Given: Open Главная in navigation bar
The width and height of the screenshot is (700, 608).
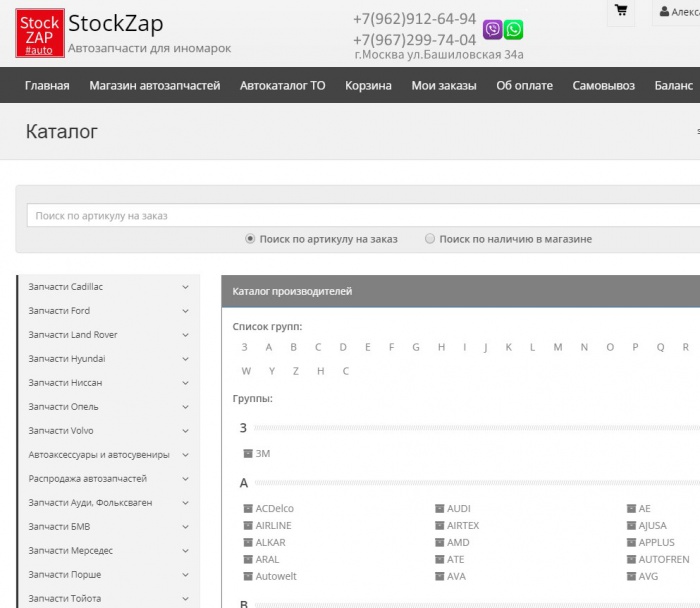Looking at the screenshot, I should point(47,85).
